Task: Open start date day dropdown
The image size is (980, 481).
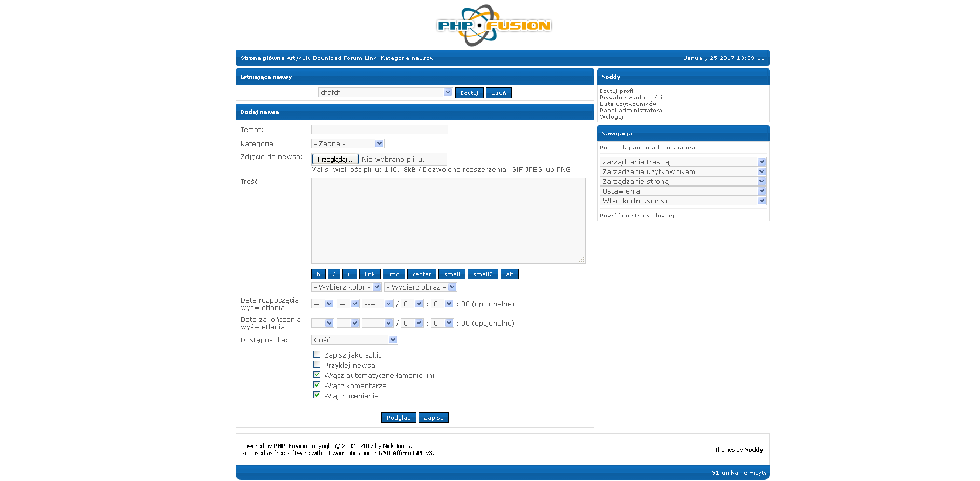Action: (323, 304)
